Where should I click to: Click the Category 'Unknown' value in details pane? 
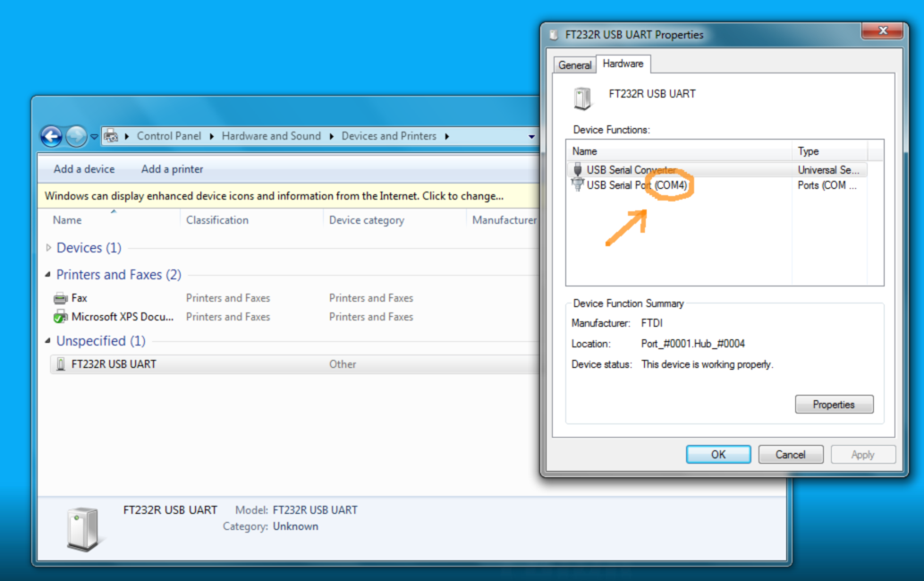(x=295, y=526)
